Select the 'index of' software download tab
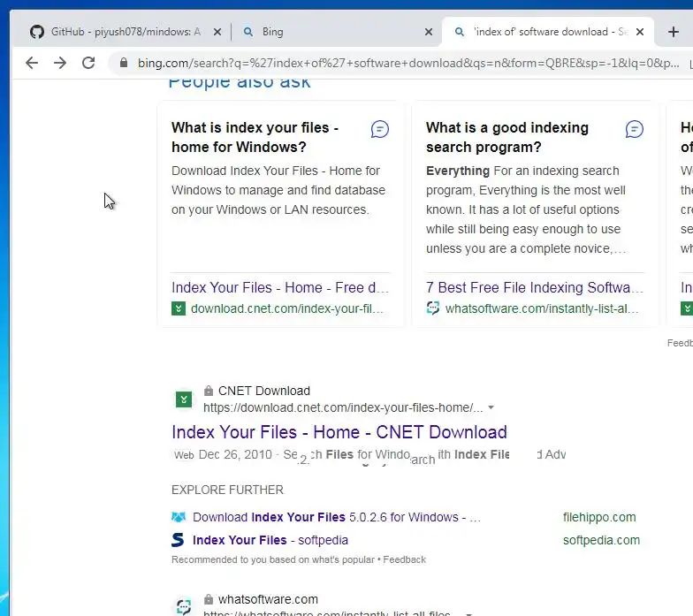693x616 pixels. coord(547,32)
